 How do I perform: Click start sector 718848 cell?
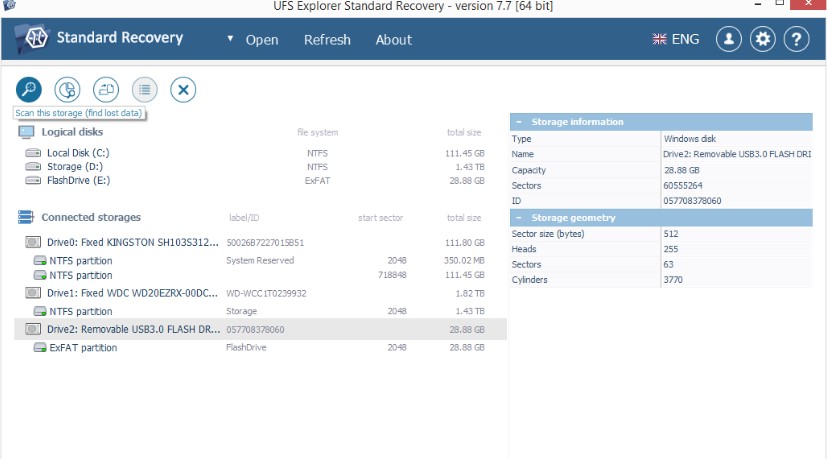(x=392, y=275)
